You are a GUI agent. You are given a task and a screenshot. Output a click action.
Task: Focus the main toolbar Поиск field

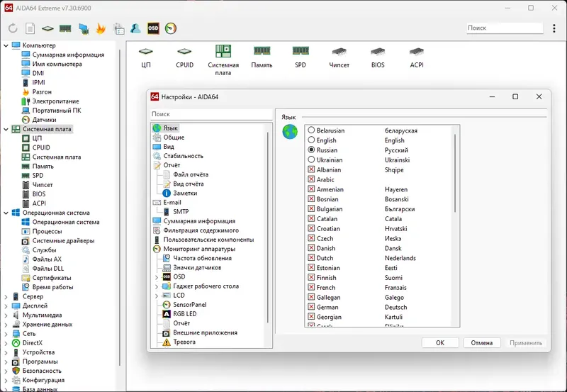(x=505, y=28)
